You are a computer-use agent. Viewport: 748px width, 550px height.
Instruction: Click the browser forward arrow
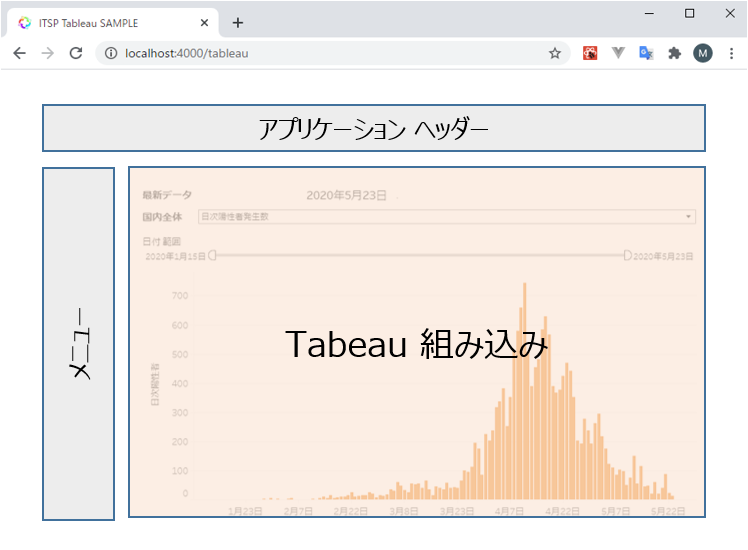(48, 53)
